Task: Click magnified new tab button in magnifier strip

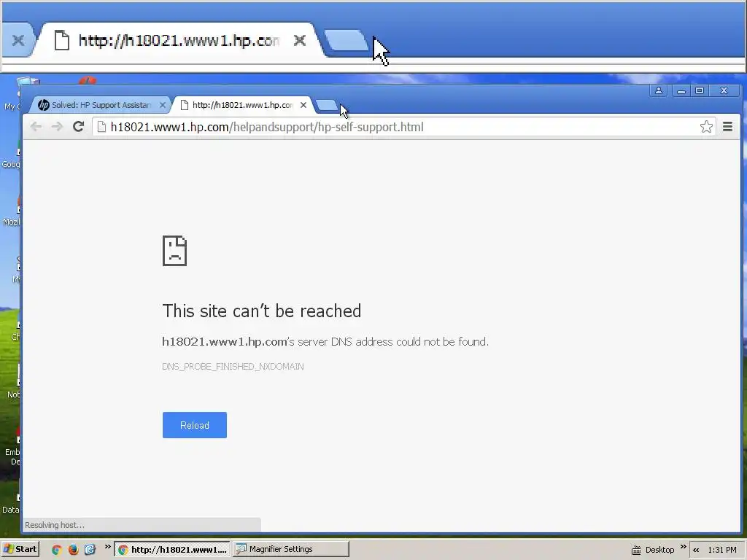Action: pos(347,40)
